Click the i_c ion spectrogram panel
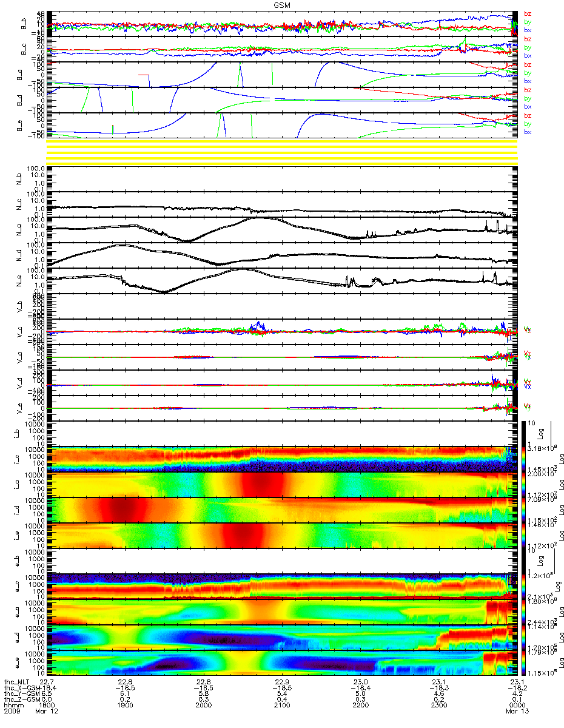 click(281, 459)
